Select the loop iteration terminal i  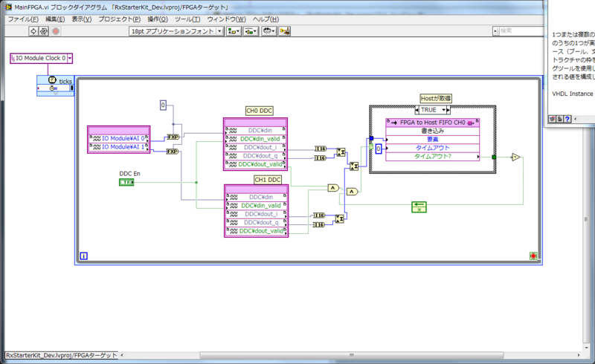pos(84,256)
